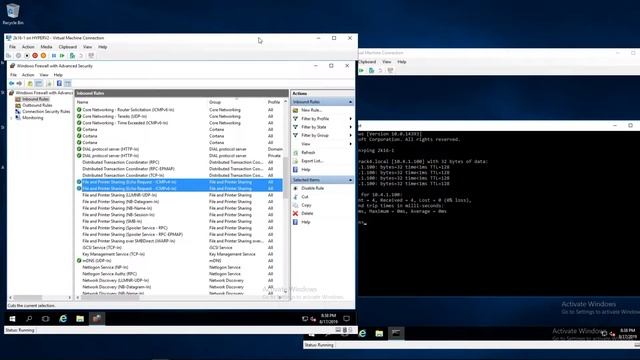The height and width of the screenshot is (360, 640).
Task: Select Outbound Rules in the console tree
Action: pyautogui.click(x=37, y=105)
